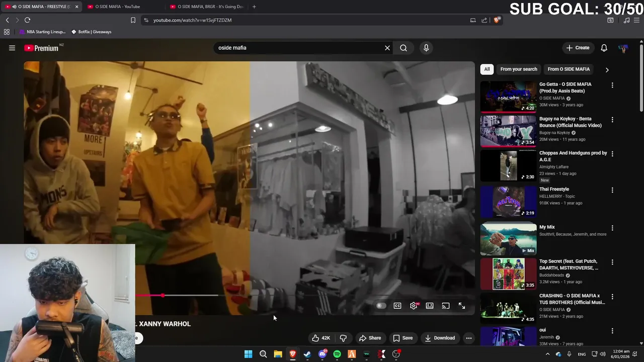Share the video via Share button
This screenshot has width=644, height=362.
click(x=370, y=338)
